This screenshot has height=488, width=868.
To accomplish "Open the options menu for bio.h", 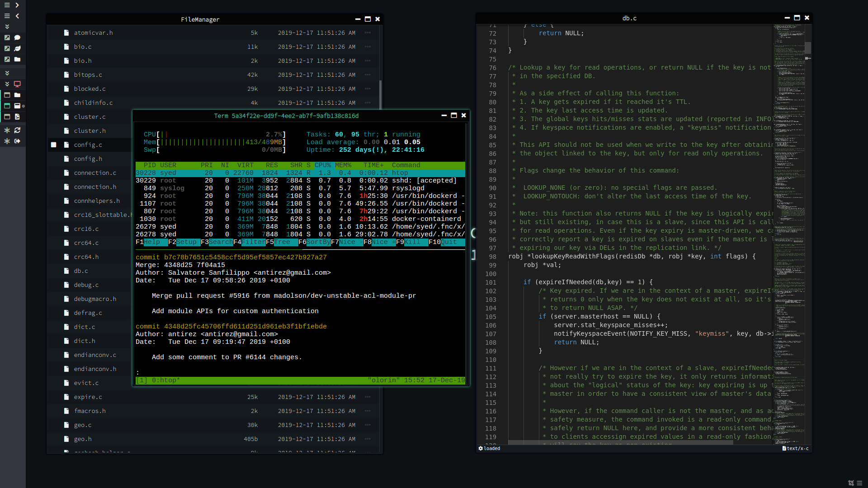I will point(368,61).
